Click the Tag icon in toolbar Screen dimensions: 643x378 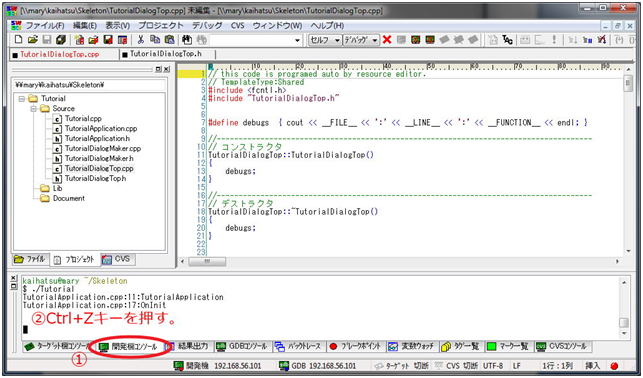pyautogui.click(x=507, y=40)
